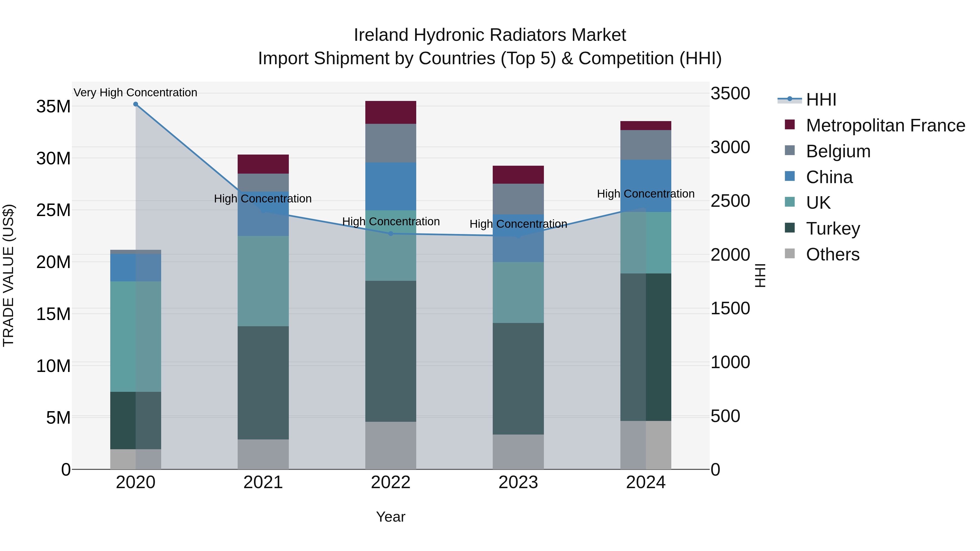Click the Others segment in 2023 bar
This screenshot has height=551, width=980.
[518, 452]
